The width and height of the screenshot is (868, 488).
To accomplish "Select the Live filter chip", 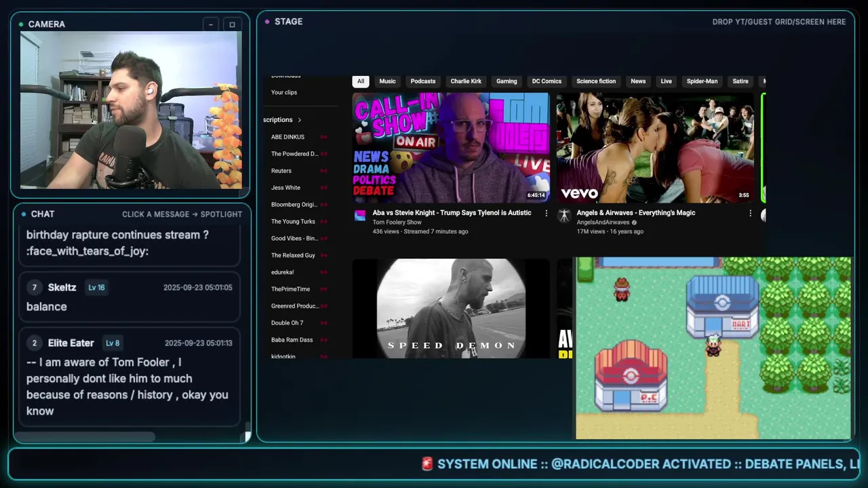I will pyautogui.click(x=667, y=81).
